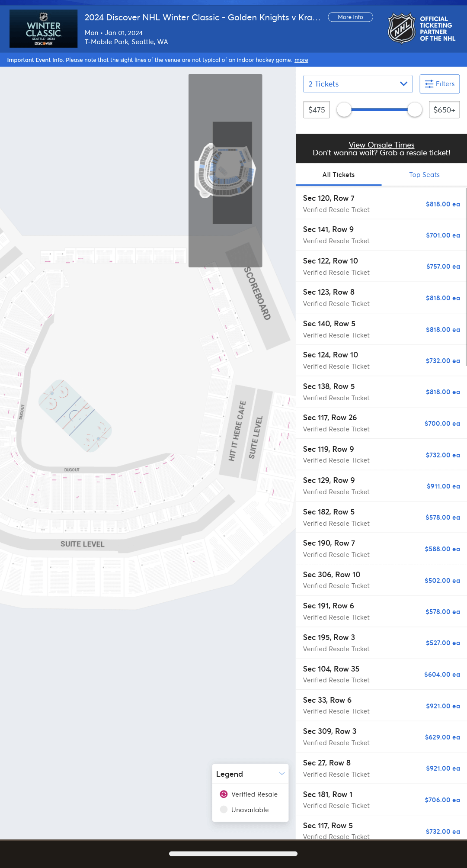Click the stadium mini-map thumbnail
Viewport: 467px width, 868px height.
point(225,170)
